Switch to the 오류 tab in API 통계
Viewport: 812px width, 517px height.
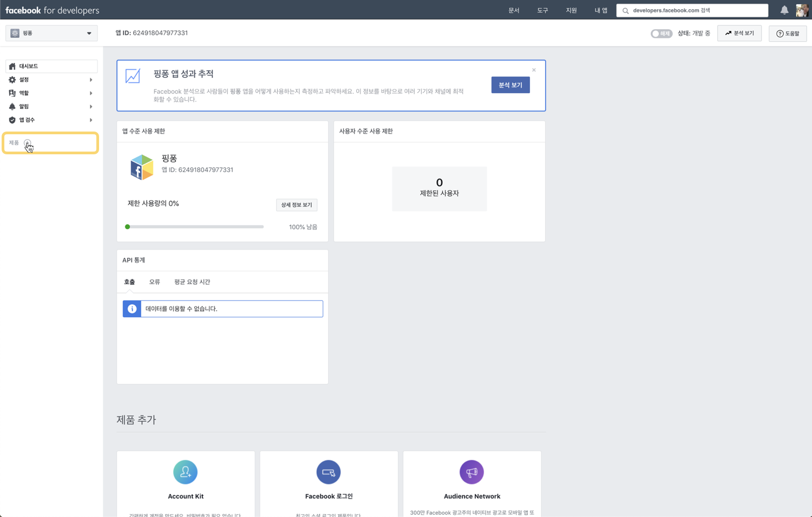click(x=154, y=282)
